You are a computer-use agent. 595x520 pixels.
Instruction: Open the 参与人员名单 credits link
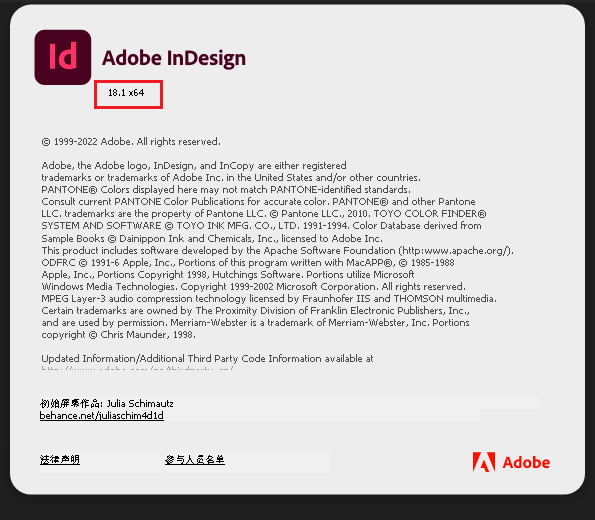[x=195, y=460]
